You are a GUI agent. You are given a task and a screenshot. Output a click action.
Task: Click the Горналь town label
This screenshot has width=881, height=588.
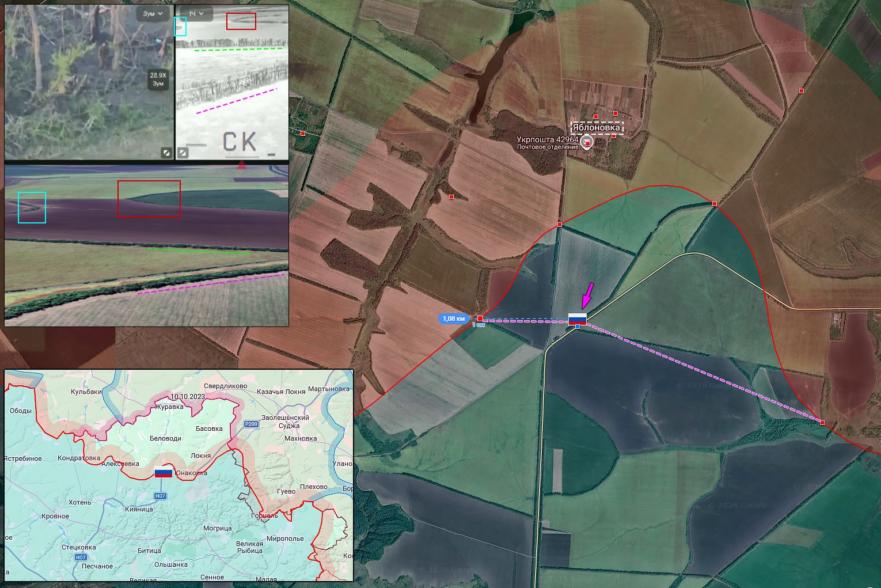(x=264, y=515)
